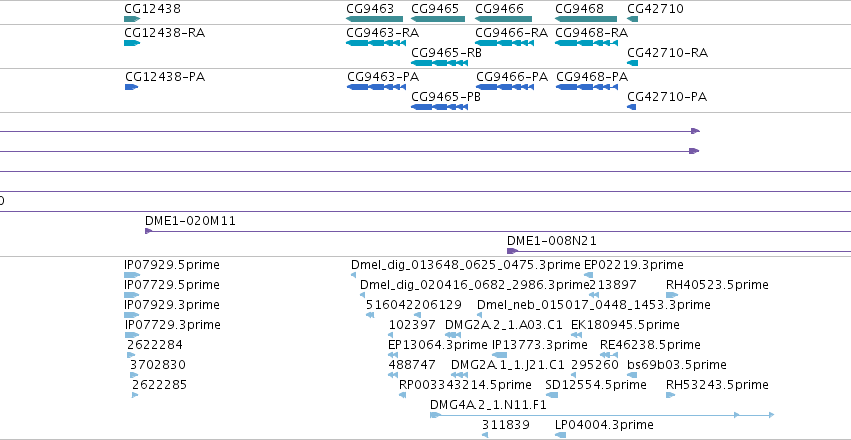Select the RH40523.5prime EST label

pos(717,285)
